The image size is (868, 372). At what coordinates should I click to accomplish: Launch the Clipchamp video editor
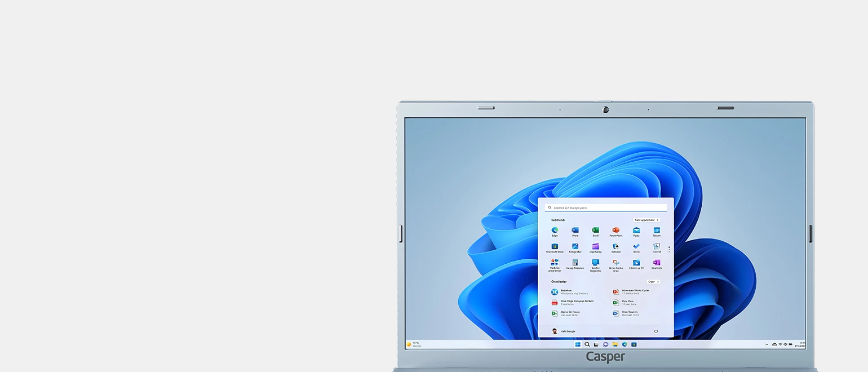point(595,247)
